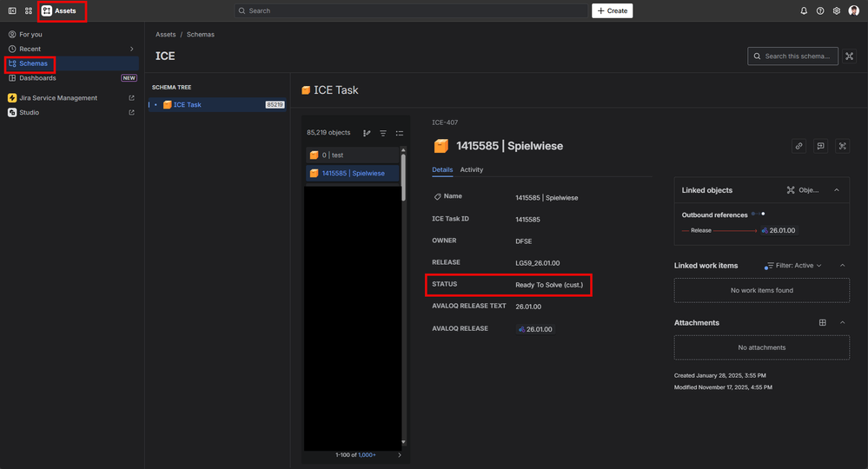The image size is (868, 469).
Task: Collapse the Linked objects panel
Action: [837, 189]
